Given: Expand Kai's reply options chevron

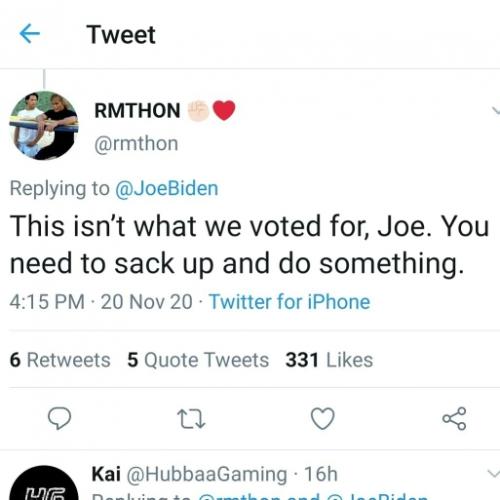Looking at the screenshot, I should (493, 473).
